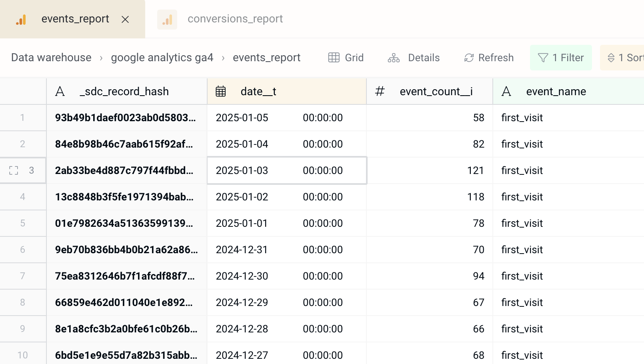This screenshot has width=644, height=364.
Task: Select row number 5
Action: (22, 223)
